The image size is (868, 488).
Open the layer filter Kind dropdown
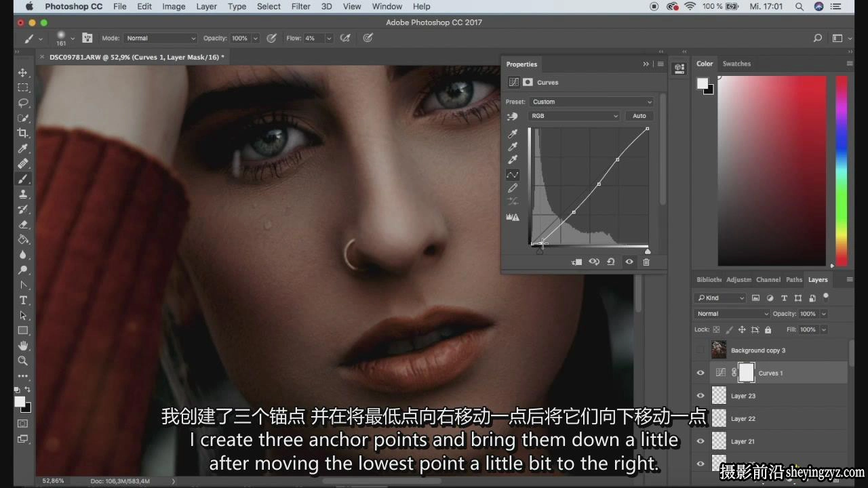[x=720, y=298]
